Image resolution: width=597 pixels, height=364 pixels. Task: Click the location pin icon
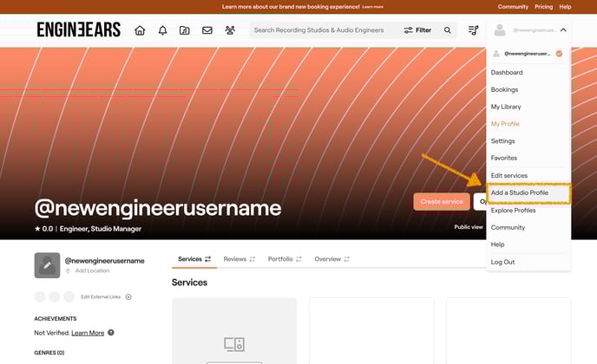(x=69, y=270)
